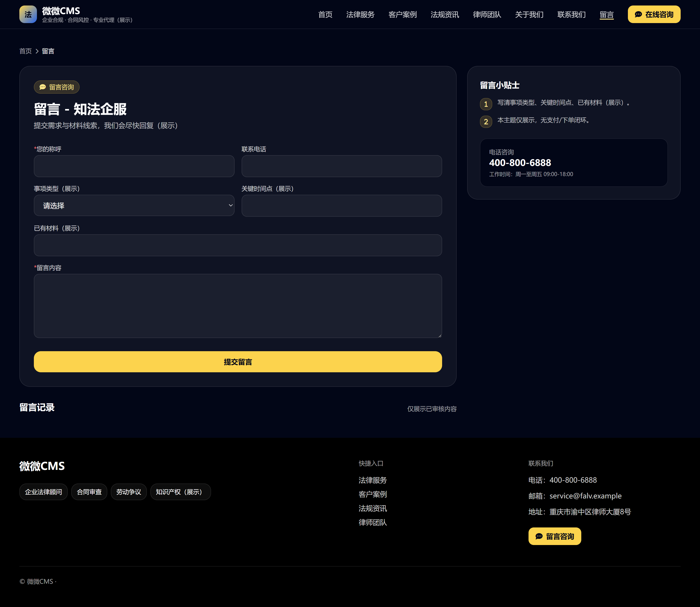This screenshot has width=700, height=607.
Task: Click the breadcrumb chevron separator
Action: (x=37, y=51)
